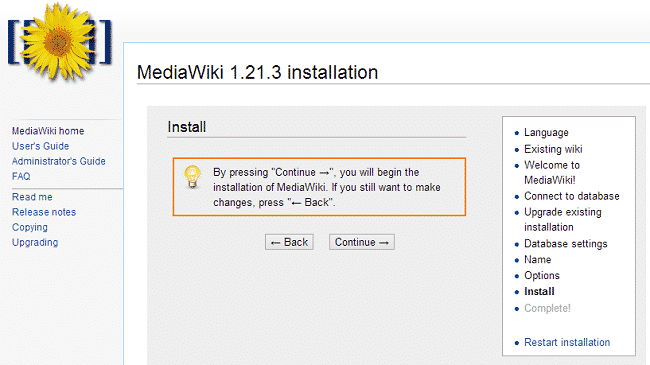The image size is (650, 365).
Task: Select the Existing wiki step
Action: coord(553,149)
